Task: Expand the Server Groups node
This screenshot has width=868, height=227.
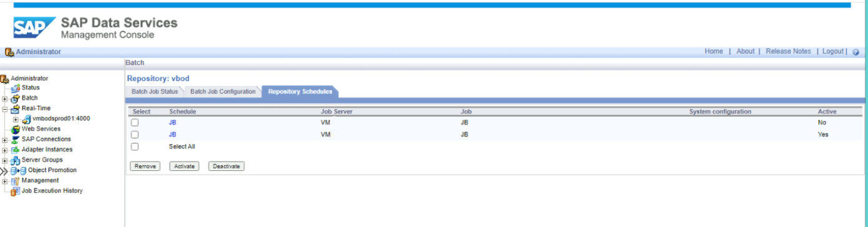Action: point(5,160)
